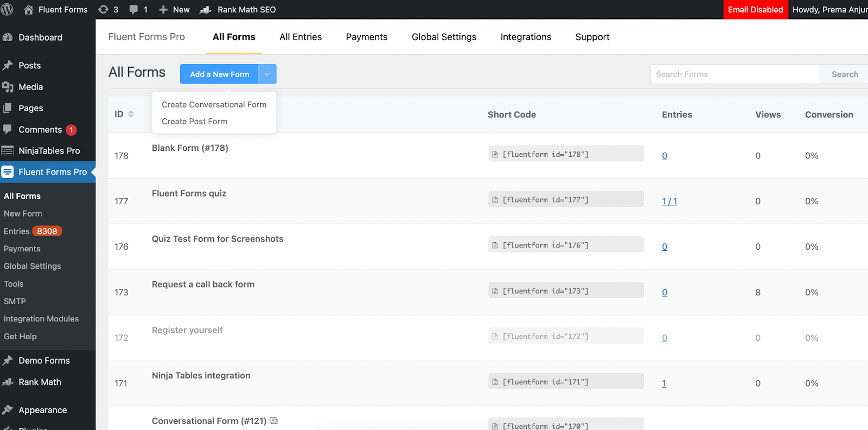Open Entries 8308 in the sidebar submenu
This screenshot has height=430, width=868.
(33, 231)
